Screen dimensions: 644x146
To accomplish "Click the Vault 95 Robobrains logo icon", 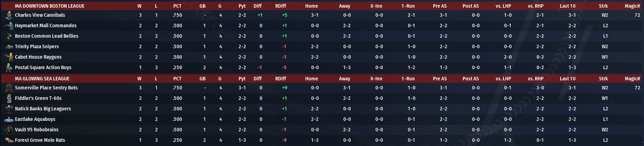I will coord(9,130).
